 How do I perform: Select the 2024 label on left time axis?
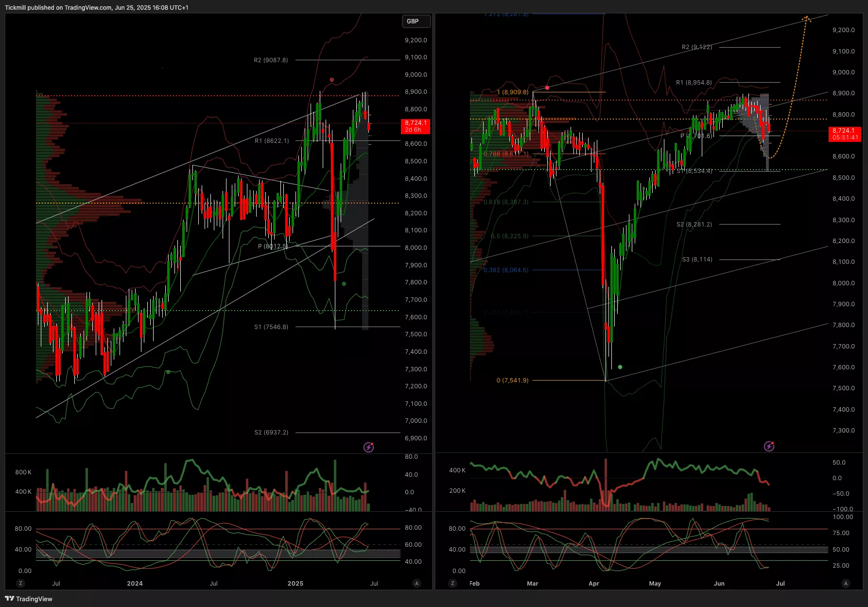pyautogui.click(x=135, y=583)
